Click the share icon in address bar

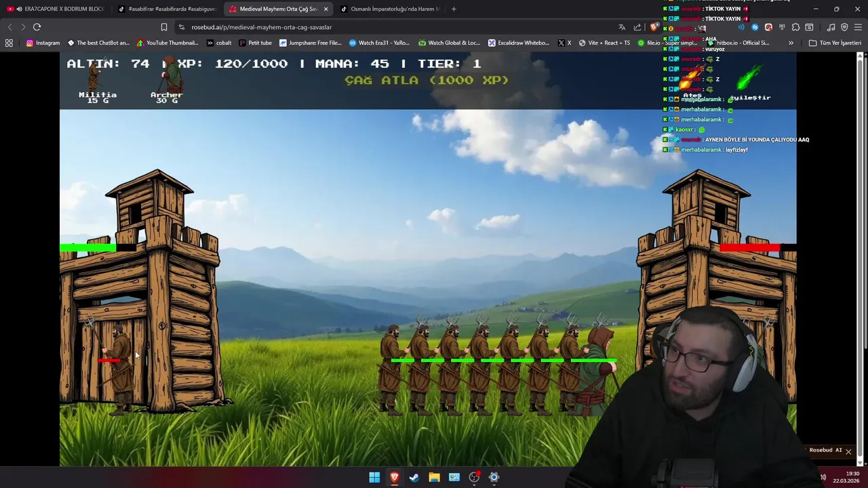(x=637, y=27)
